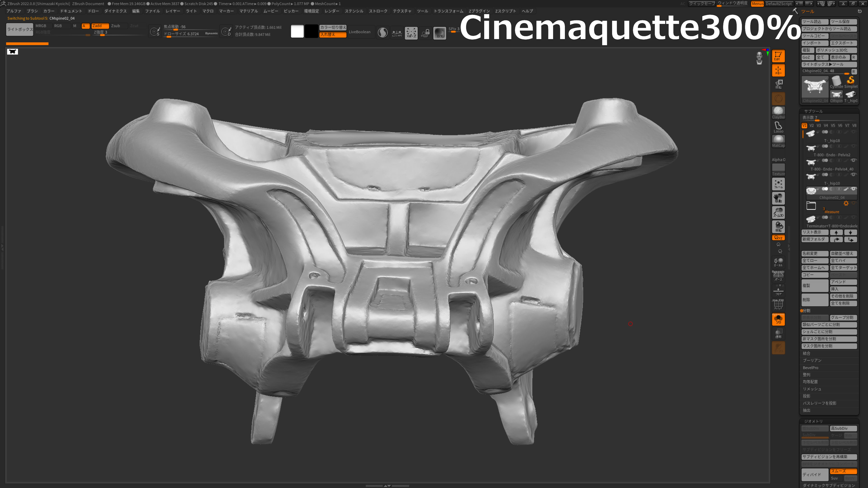The image size is (868, 488).
Task: Open the Transform menu
Action: click(x=448, y=11)
